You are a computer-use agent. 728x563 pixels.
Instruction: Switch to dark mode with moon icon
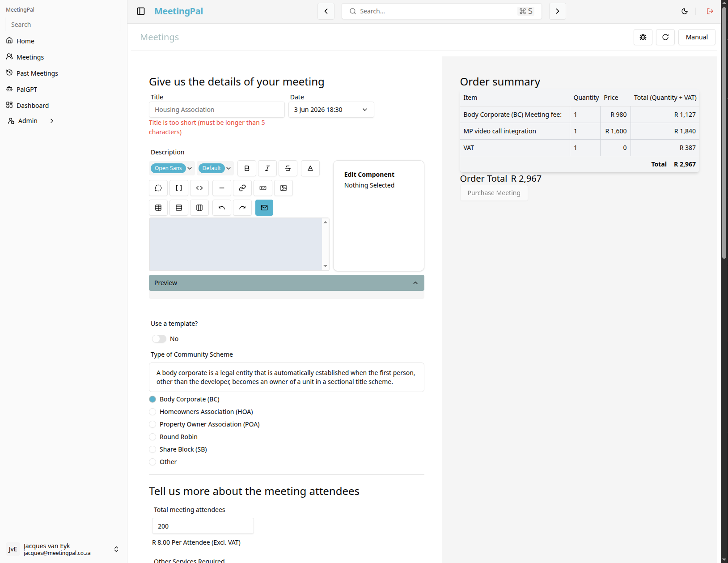(685, 11)
